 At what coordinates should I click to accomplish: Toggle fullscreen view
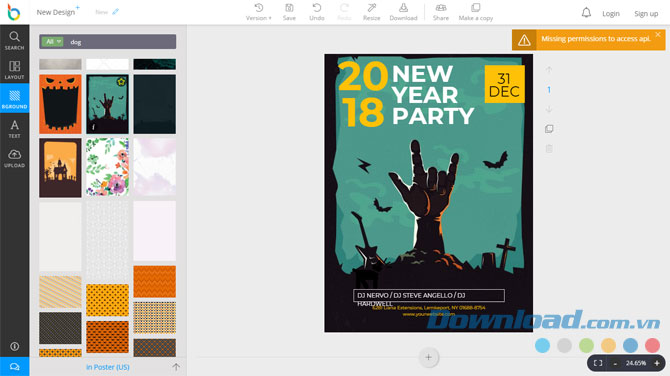pyautogui.click(x=598, y=363)
